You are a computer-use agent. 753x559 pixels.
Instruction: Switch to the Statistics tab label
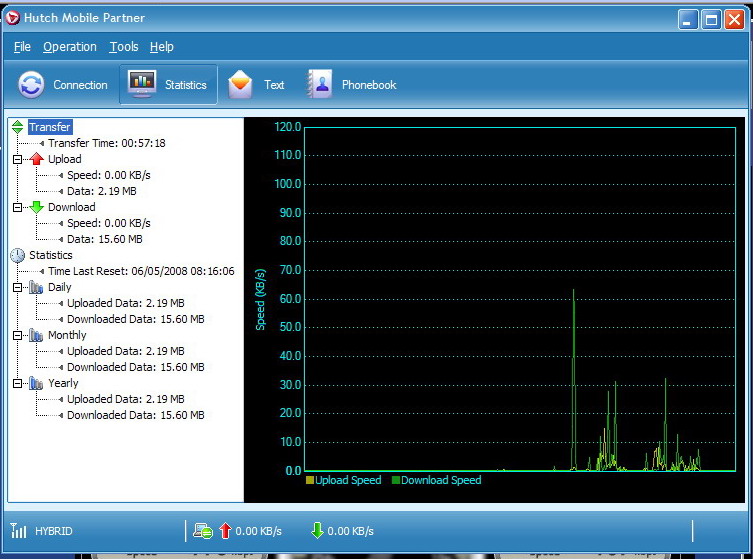186,85
